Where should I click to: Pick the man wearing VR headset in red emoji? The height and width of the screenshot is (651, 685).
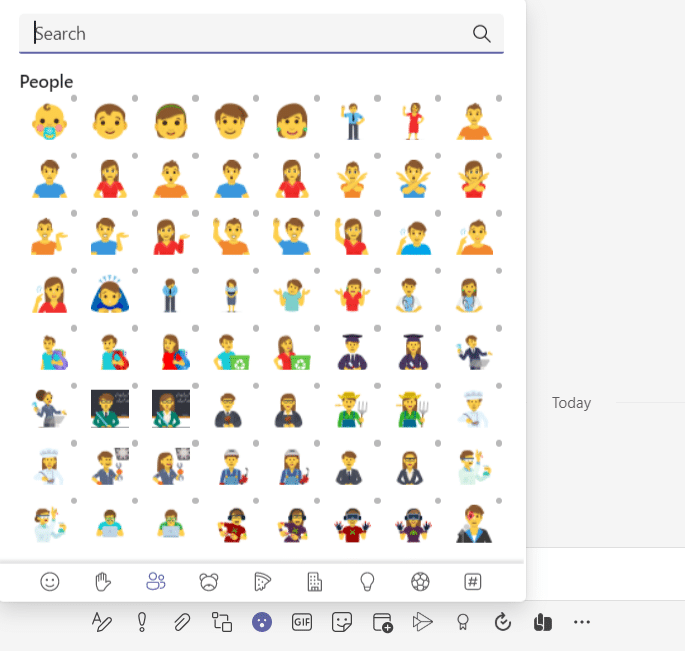click(x=353, y=524)
